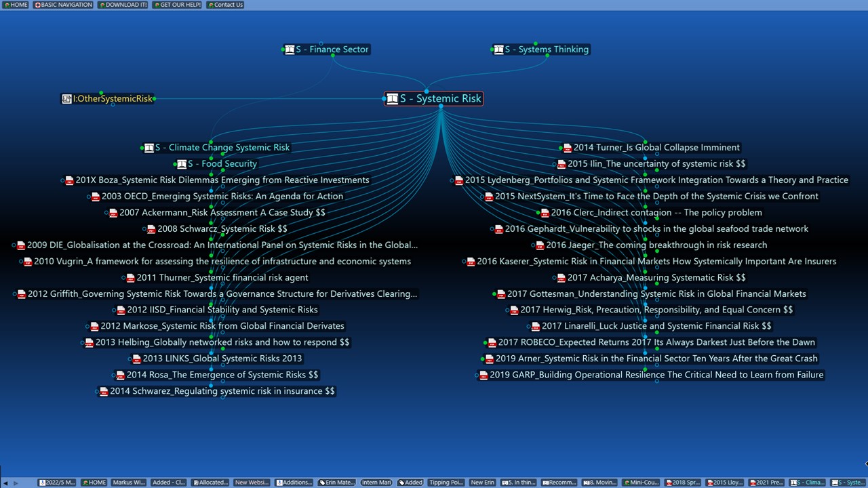Switch to the Tipping Poi... tab at bottom

447,483
